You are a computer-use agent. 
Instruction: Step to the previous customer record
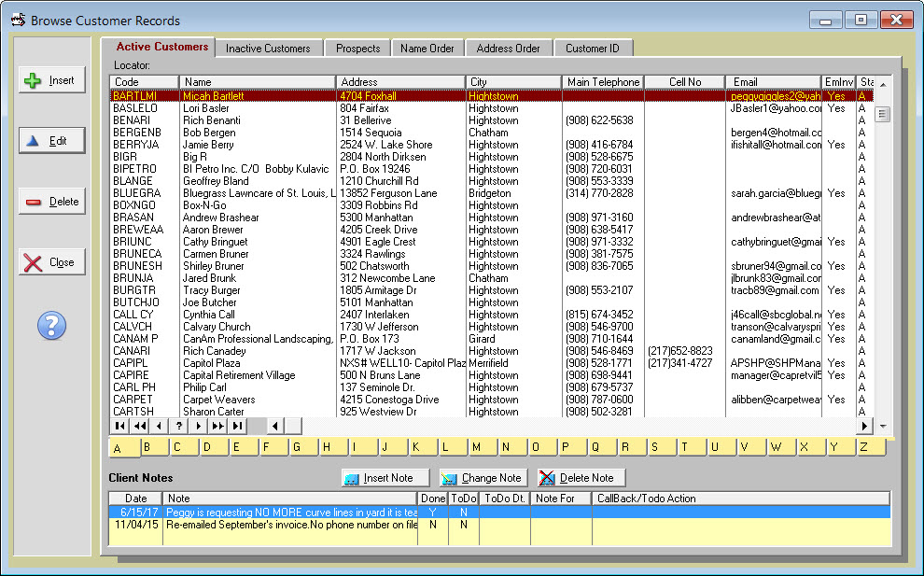[x=159, y=426]
